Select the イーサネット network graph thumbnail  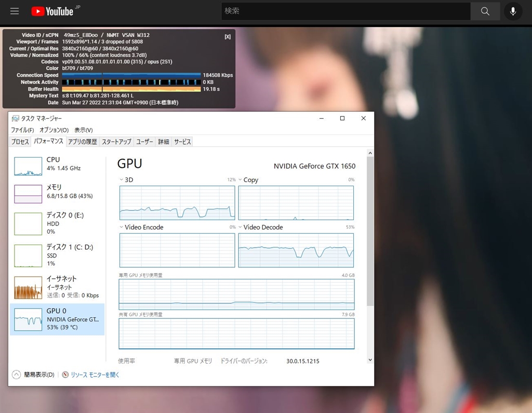pos(28,288)
